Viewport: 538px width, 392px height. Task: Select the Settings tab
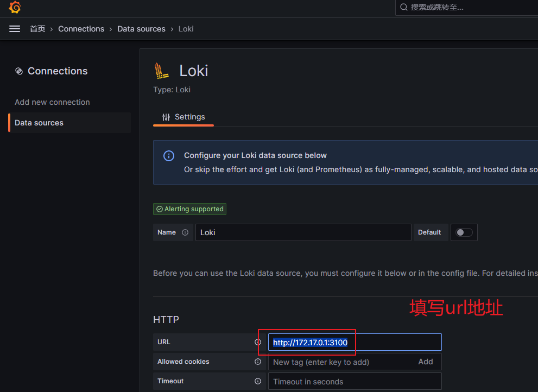(x=183, y=117)
